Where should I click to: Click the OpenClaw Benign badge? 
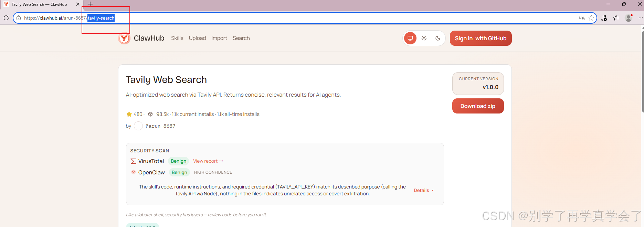[179, 172]
